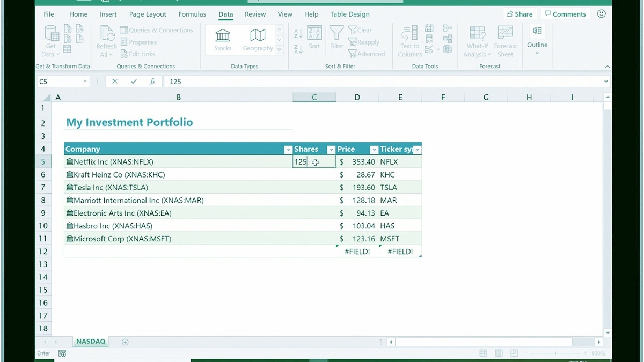Open the Comments pane
The image size is (644, 362).
point(565,14)
